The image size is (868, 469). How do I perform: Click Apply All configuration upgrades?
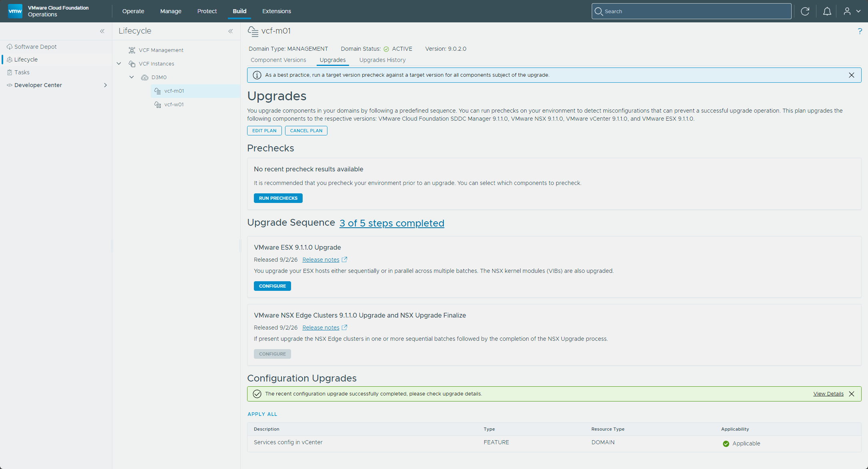pyautogui.click(x=262, y=414)
